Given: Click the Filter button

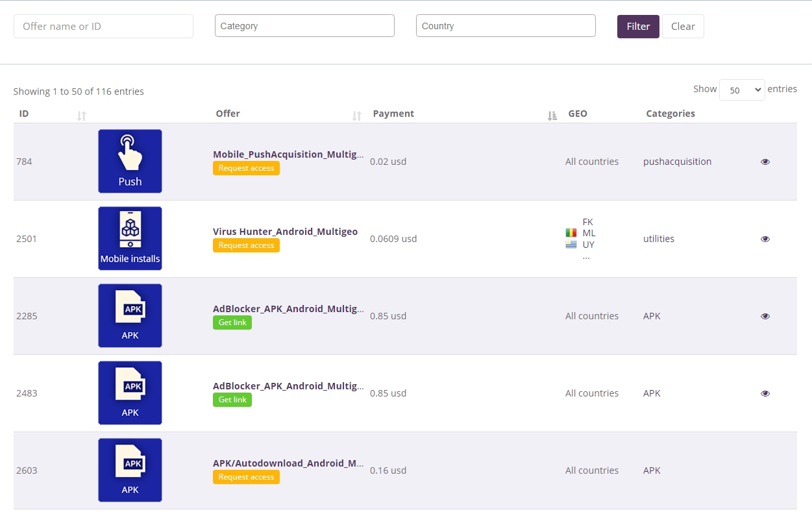Looking at the screenshot, I should (638, 27).
